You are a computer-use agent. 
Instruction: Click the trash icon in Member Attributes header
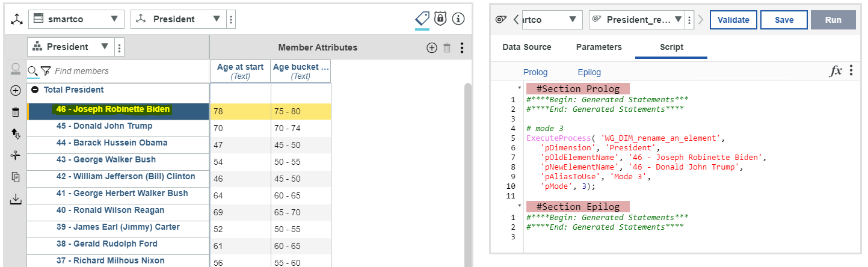[447, 48]
